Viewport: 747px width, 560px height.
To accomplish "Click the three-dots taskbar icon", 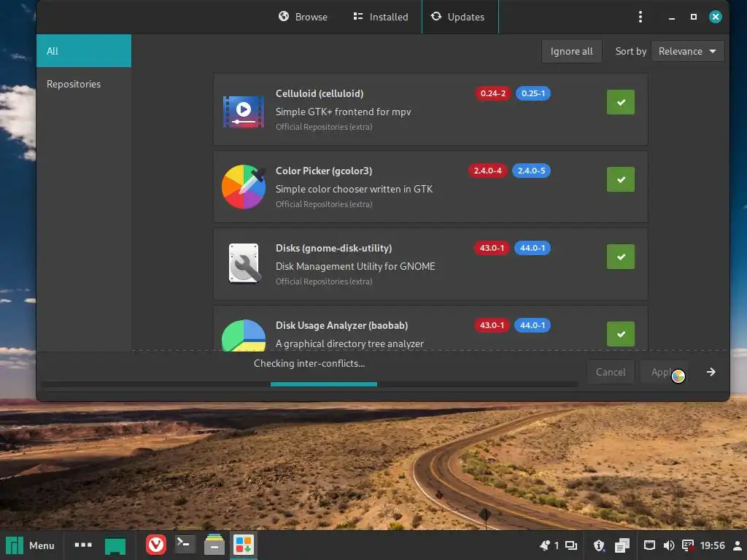I will (x=83, y=545).
